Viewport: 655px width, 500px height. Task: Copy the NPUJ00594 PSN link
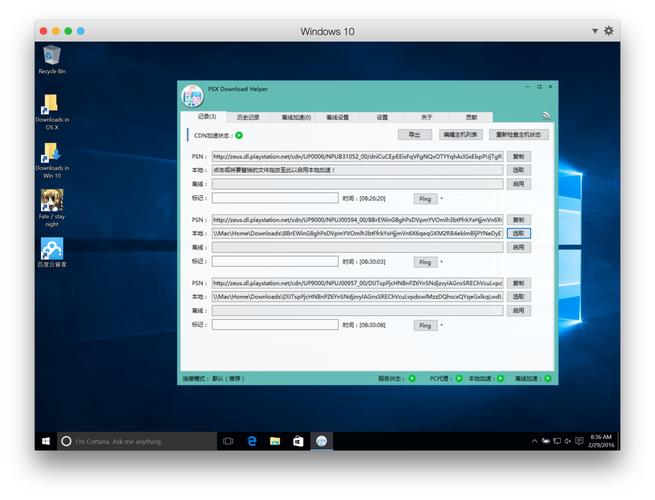(518, 220)
